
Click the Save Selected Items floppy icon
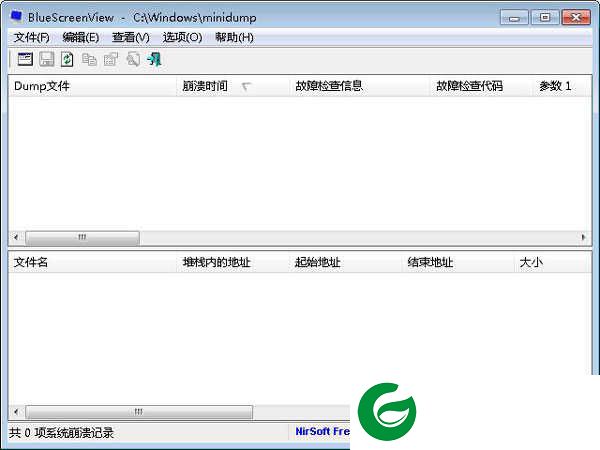(x=47, y=59)
